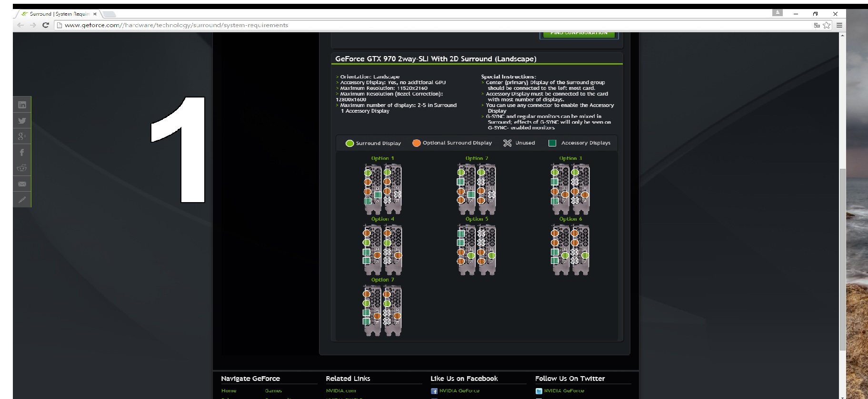Share page via Google Plus sidebar icon
Viewport: 868px width, 399px height.
[x=22, y=136]
